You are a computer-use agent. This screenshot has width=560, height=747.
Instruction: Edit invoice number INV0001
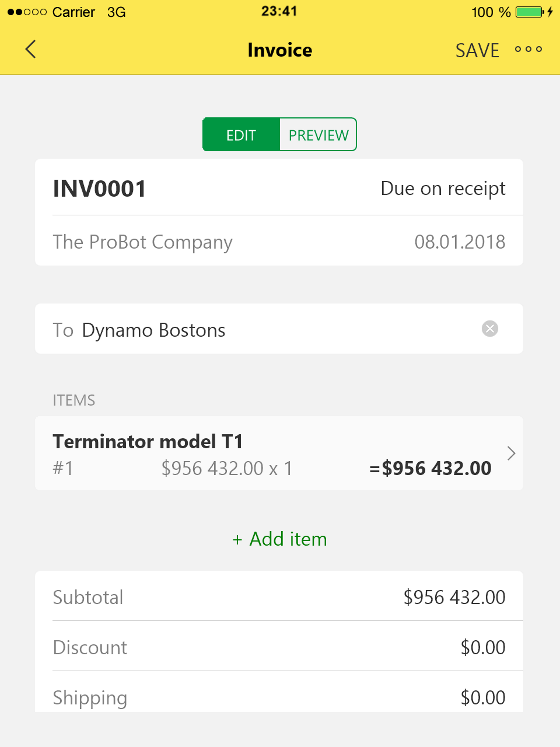point(100,188)
